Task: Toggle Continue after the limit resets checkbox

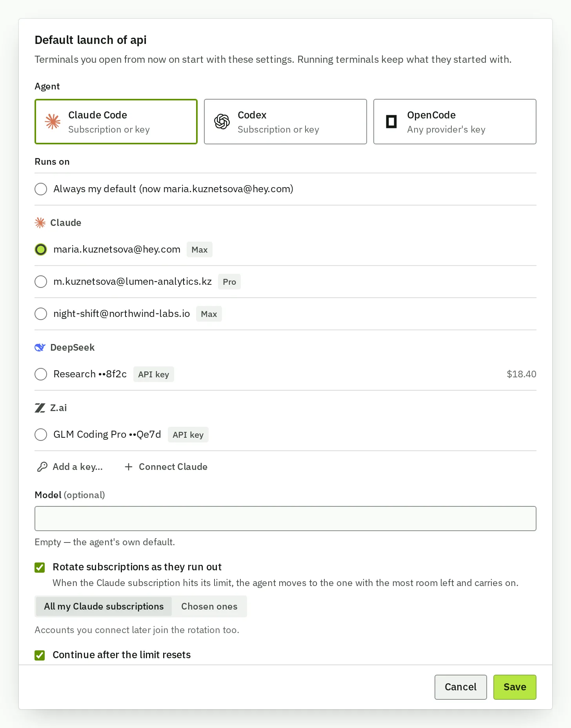Action: click(x=40, y=655)
